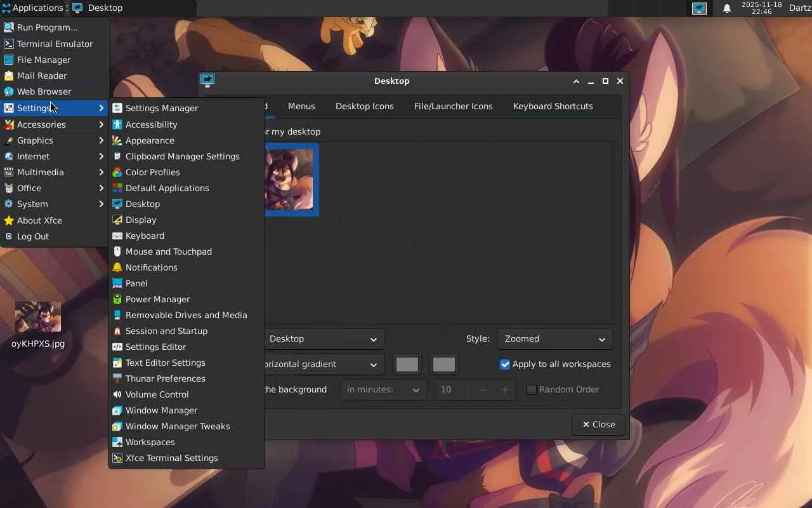Open the System menu entry
812x508 pixels.
55,204
